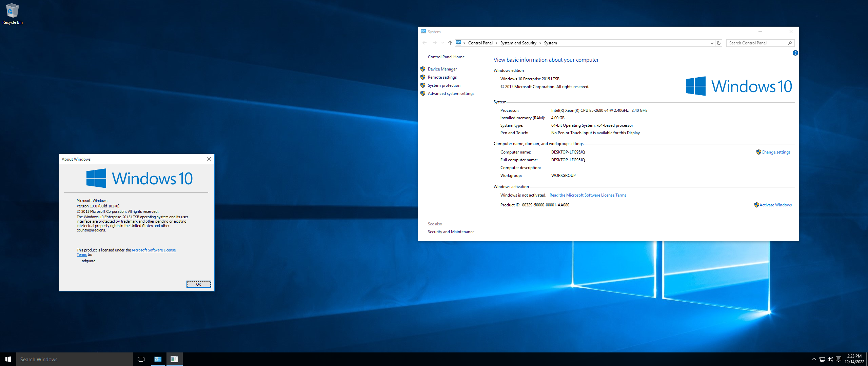Click the shield icon beside System protection
868x366 pixels.
423,85
